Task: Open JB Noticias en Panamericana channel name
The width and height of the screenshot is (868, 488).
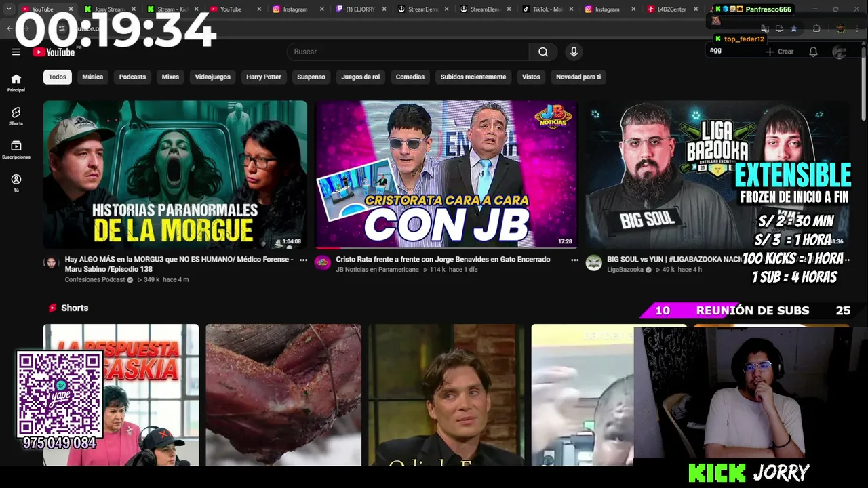Action: tap(377, 270)
